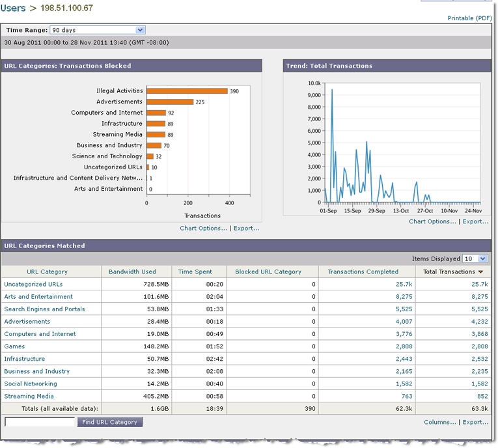Image resolution: width=498 pixels, height=448 pixels.
Task: Click 25.7k Transactions Completed for Uncategorized URLs
Action: click(x=404, y=284)
